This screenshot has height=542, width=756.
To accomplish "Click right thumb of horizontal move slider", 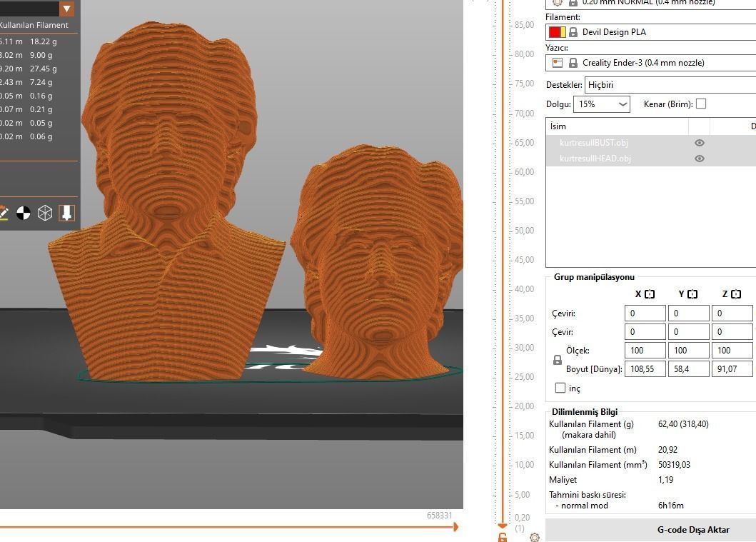I will [455, 527].
